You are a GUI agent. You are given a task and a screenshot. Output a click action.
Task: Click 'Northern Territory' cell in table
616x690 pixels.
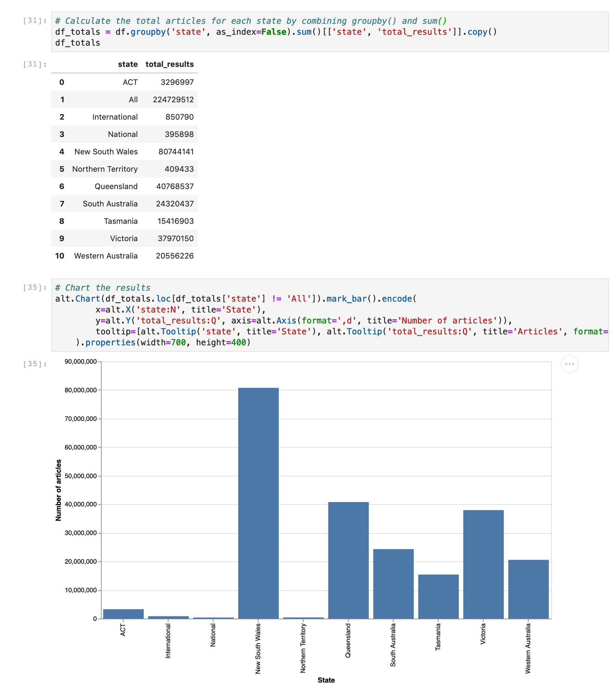pos(105,169)
